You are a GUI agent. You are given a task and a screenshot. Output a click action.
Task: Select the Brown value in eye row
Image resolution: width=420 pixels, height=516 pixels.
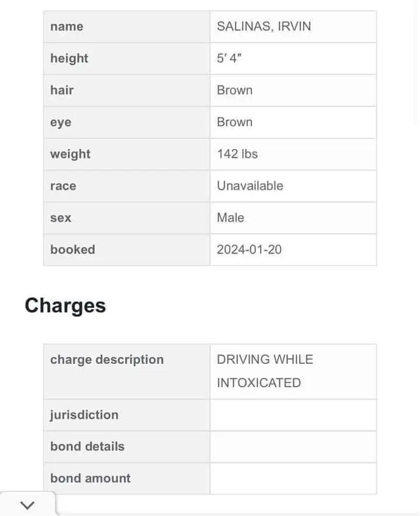tap(235, 122)
